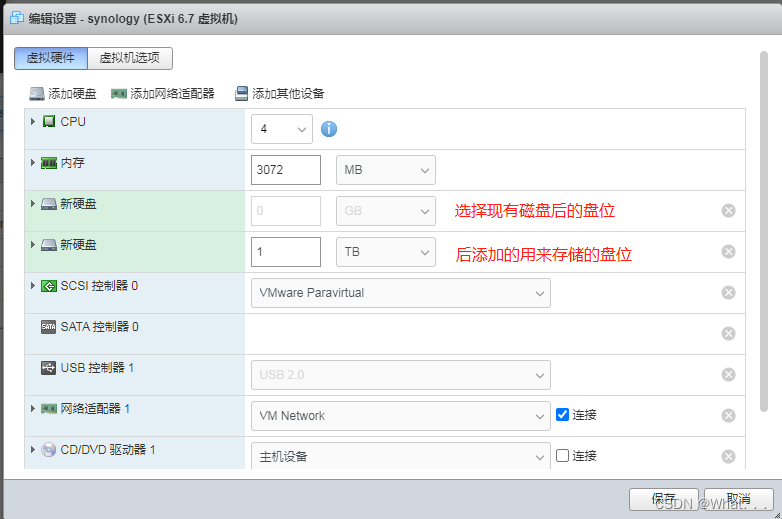The image size is (782, 519).
Task: Click the edit settings window title icon
Action: coord(17,18)
